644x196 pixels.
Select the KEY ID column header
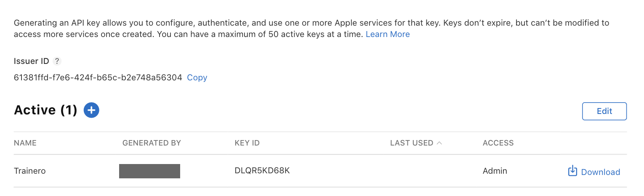[x=247, y=143]
